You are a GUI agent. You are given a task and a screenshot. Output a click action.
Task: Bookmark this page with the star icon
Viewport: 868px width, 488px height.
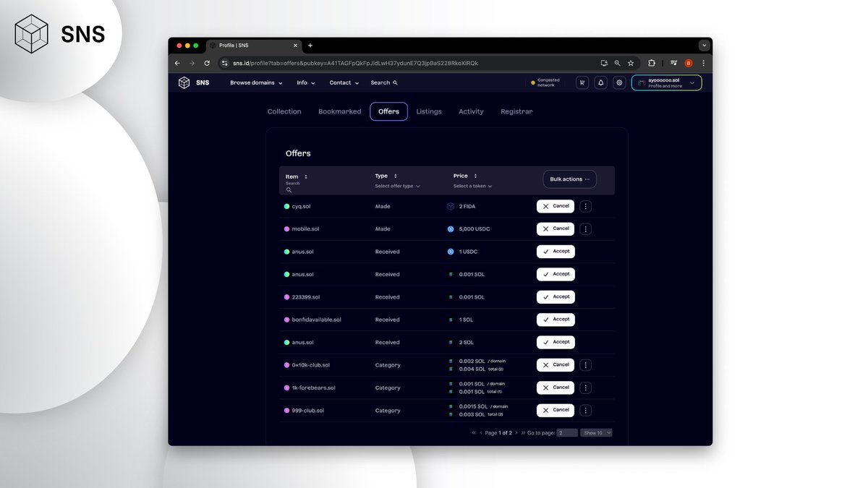(631, 63)
